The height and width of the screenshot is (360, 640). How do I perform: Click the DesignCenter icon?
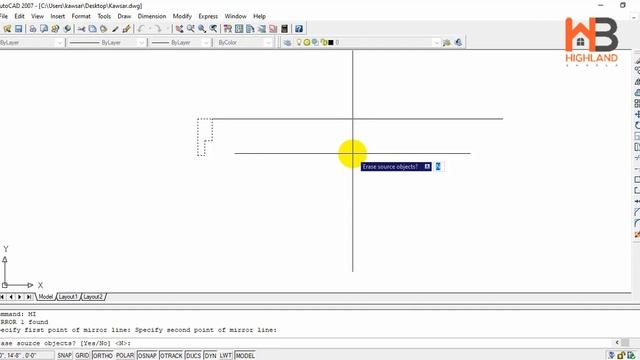pyautogui.click(x=239, y=29)
